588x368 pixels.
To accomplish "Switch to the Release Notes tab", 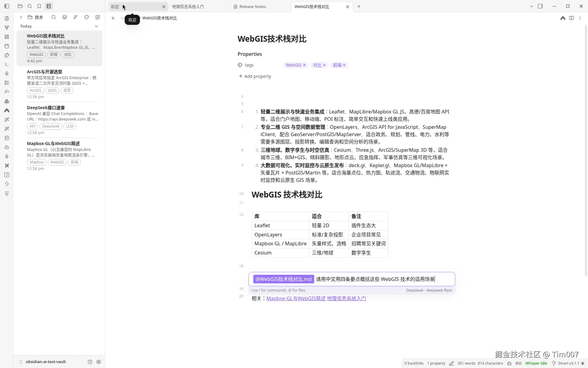I will (260, 6).
